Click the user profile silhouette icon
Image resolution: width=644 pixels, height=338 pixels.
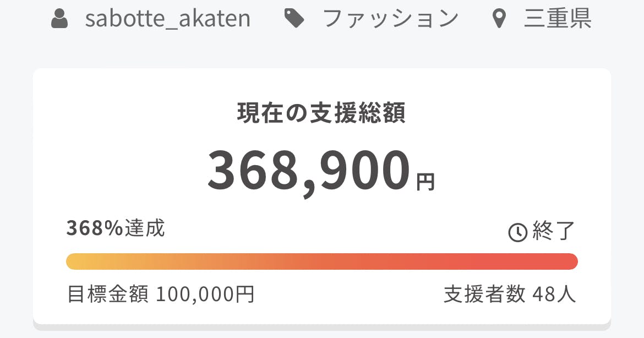coord(59,19)
